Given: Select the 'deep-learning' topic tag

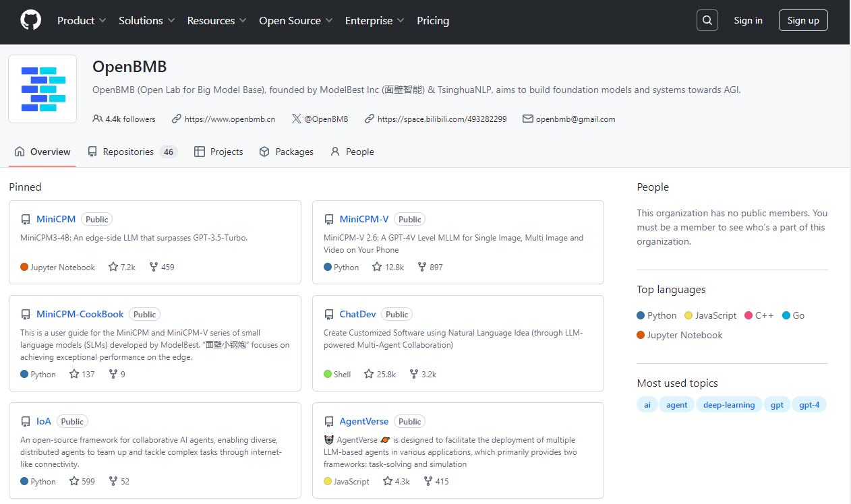Looking at the screenshot, I should [730, 405].
